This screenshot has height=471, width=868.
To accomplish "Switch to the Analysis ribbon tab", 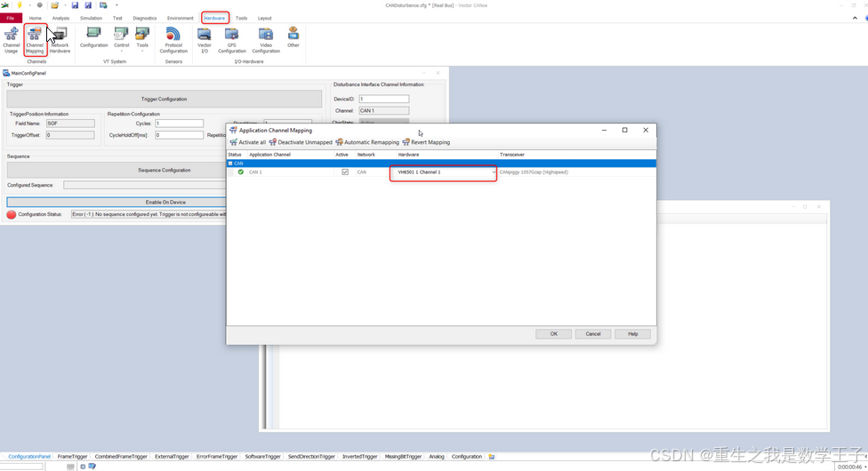I will 60,18.
